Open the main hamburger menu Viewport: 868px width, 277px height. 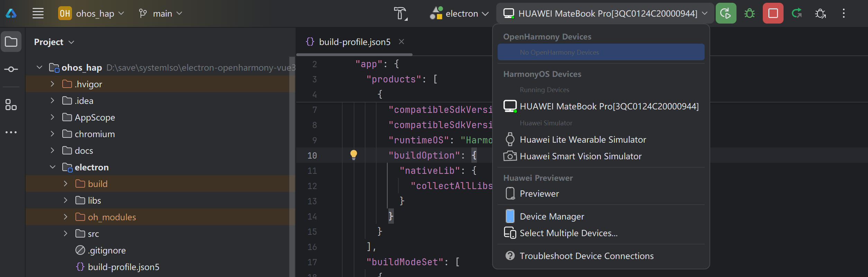pos(38,14)
